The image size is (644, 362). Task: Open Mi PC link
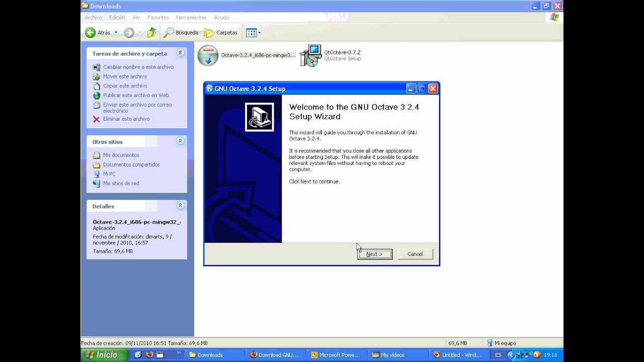(x=109, y=174)
